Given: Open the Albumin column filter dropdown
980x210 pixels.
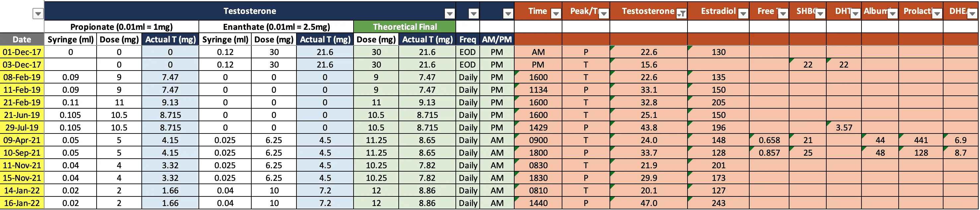Looking at the screenshot, I should click(x=892, y=14).
